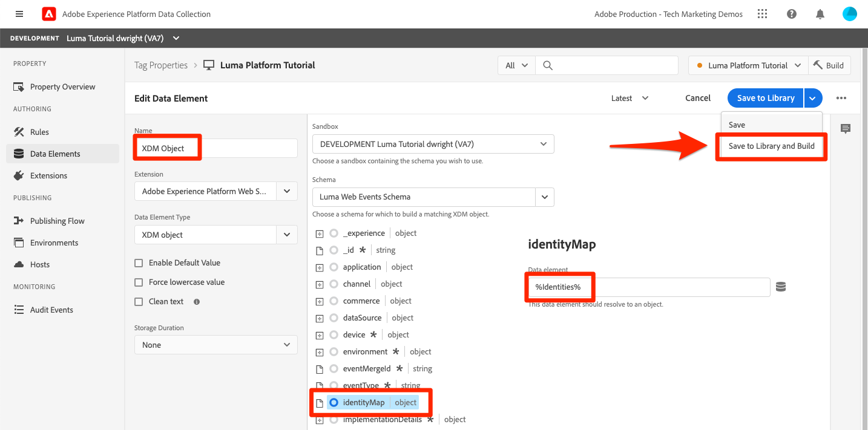The height and width of the screenshot is (430, 868).
Task: Open the Storage Duration dropdown
Action: 216,345
